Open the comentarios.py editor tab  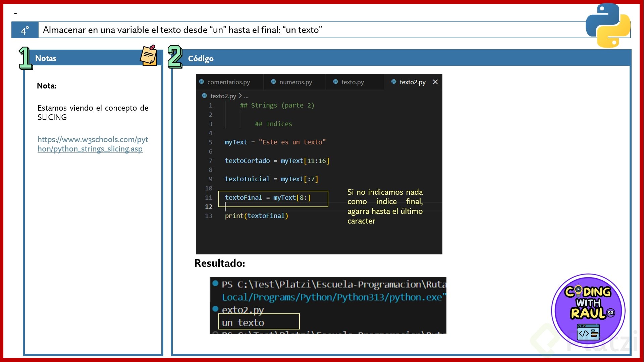(228, 82)
